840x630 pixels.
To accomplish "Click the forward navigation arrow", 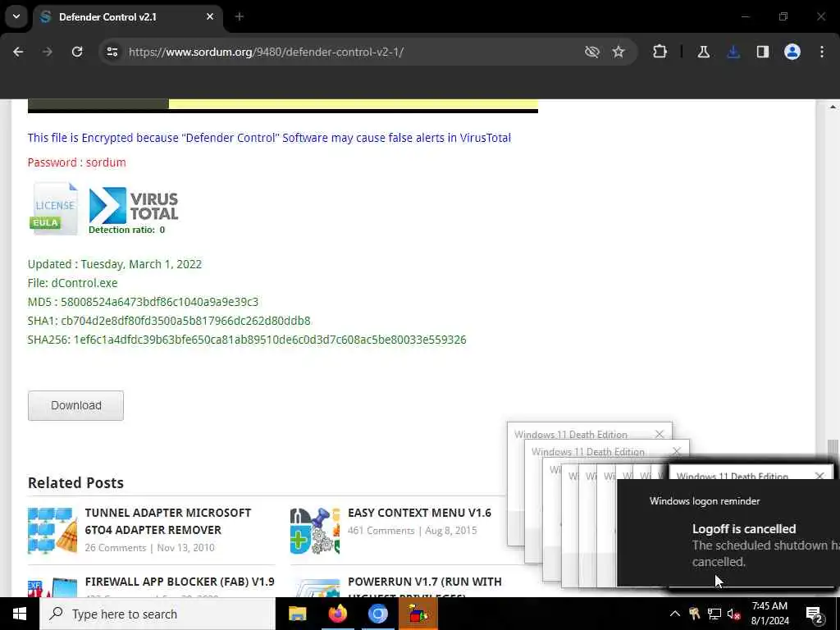I will [48, 52].
